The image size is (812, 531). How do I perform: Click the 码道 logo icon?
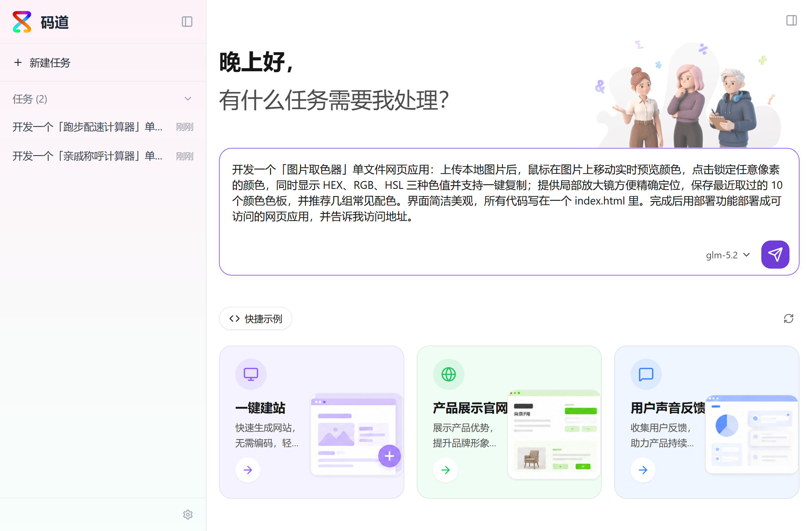pos(22,22)
